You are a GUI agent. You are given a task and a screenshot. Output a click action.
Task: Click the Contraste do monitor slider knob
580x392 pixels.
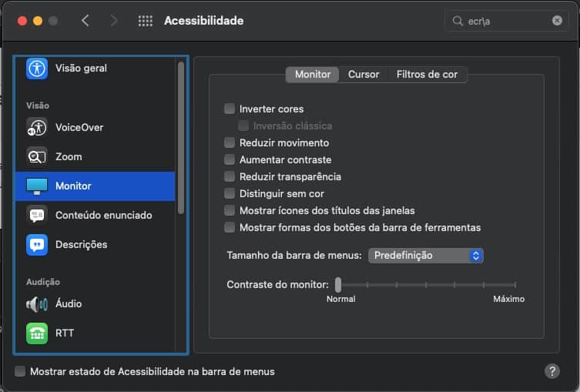(338, 284)
